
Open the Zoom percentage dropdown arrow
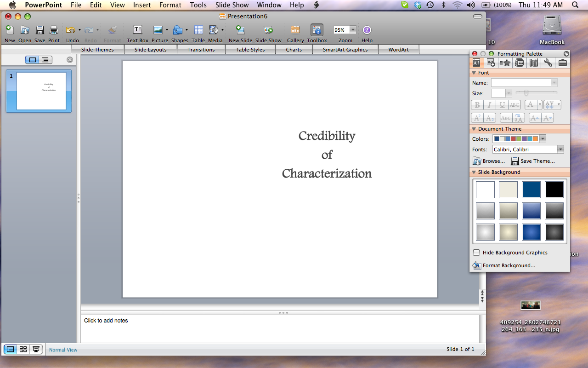(353, 30)
